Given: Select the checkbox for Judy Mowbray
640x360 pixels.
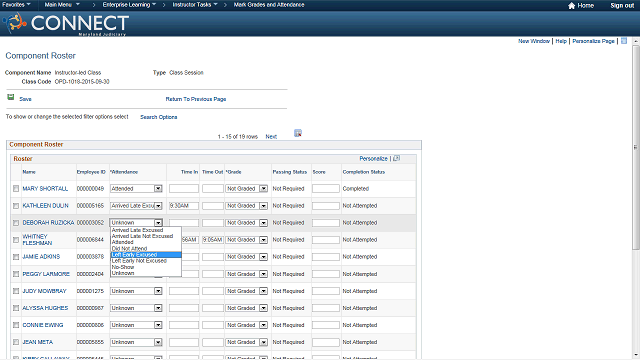Looking at the screenshot, I should click(16, 291).
